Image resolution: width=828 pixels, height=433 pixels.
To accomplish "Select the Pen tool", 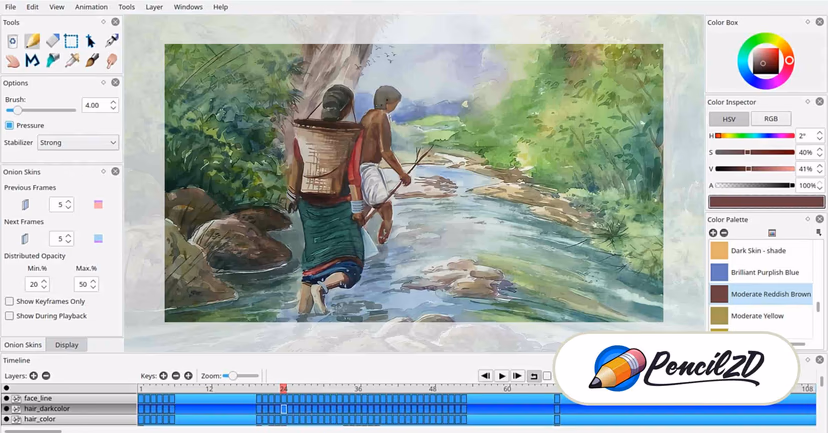I will (111, 41).
